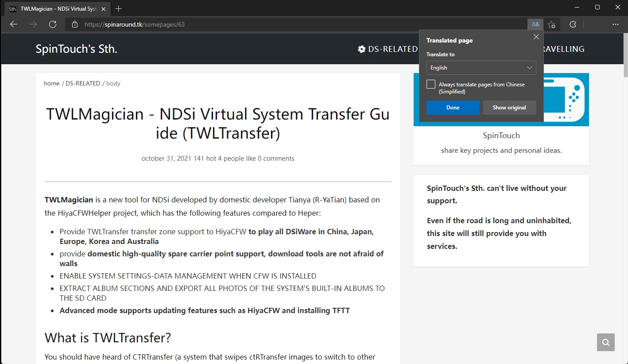Add this page to favorites
The width and height of the screenshot is (628, 364).
(x=552, y=24)
